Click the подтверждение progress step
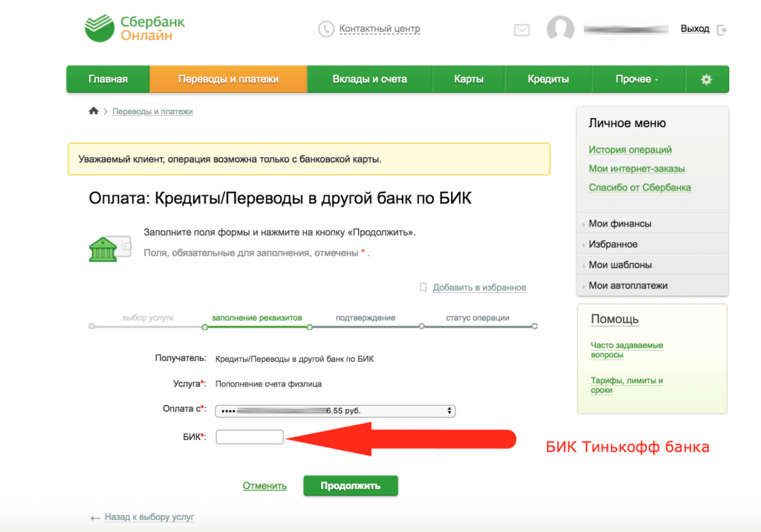Image resolution: width=761 pixels, height=532 pixels. coord(366,318)
